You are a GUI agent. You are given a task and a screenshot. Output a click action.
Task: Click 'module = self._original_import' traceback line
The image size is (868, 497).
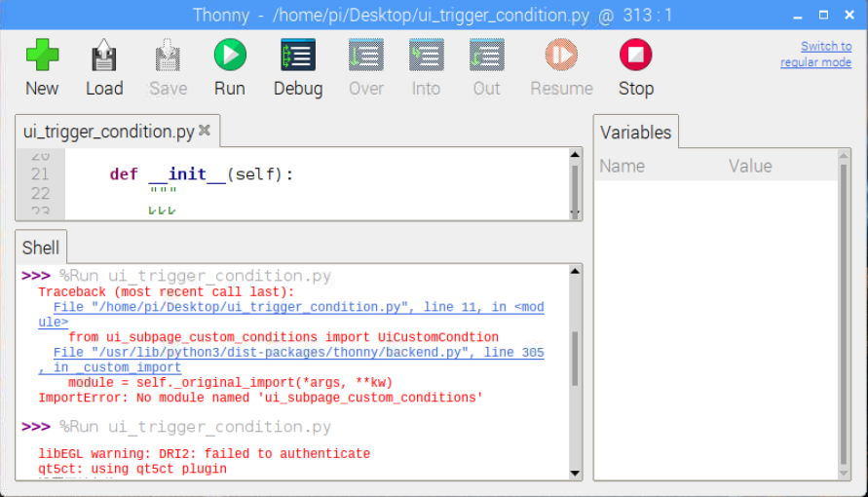[230, 383]
